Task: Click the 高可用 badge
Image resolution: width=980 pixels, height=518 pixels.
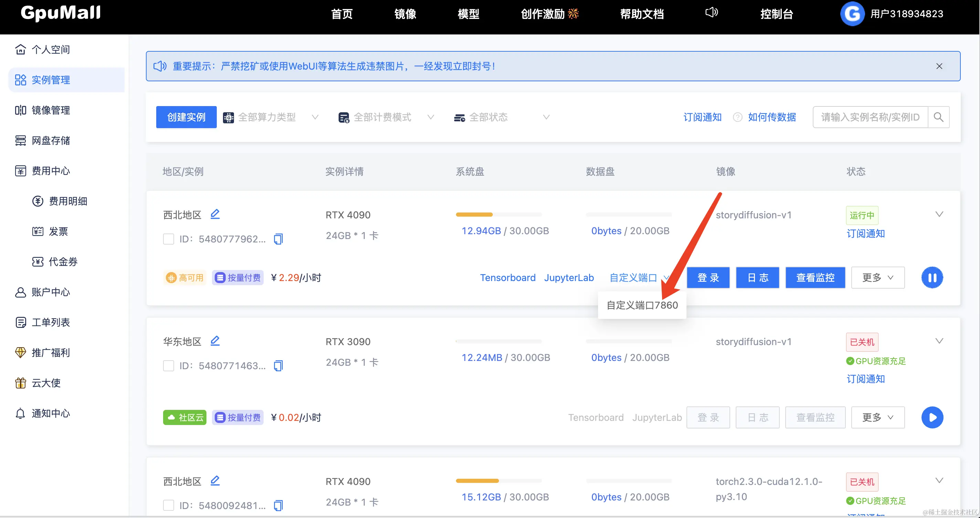Action: tap(184, 278)
